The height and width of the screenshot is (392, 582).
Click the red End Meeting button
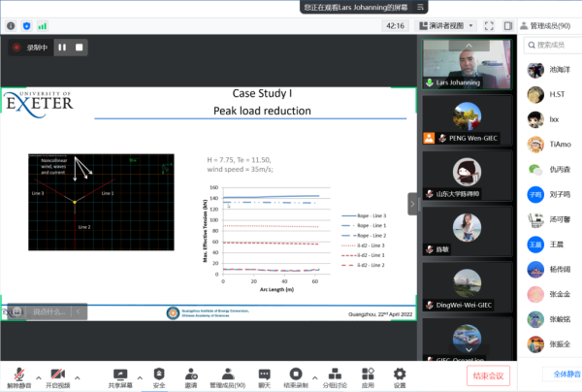pyautogui.click(x=488, y=376)
